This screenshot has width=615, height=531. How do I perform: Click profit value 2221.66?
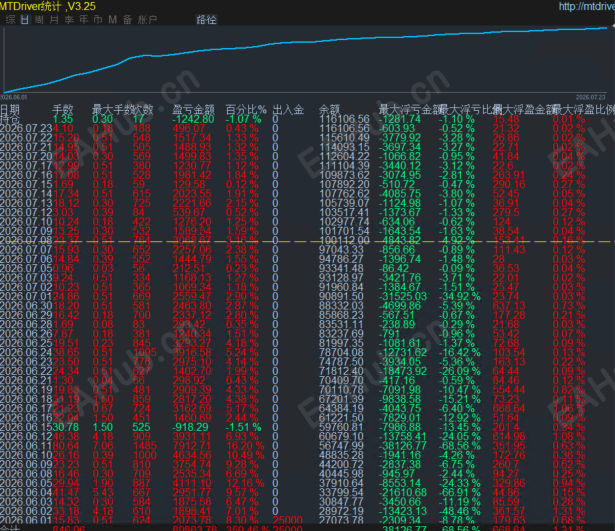click(x=192, y=203)
